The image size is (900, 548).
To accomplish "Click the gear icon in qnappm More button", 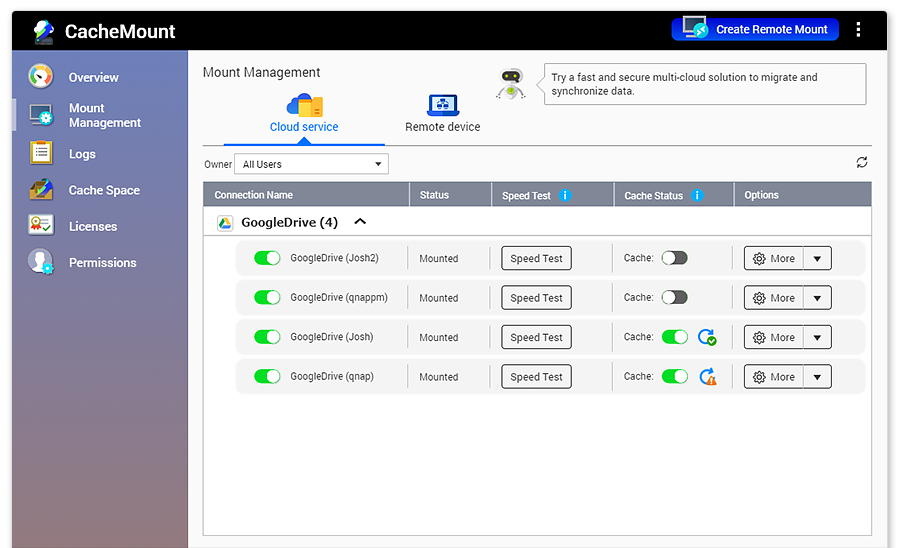I will (759, 298).
